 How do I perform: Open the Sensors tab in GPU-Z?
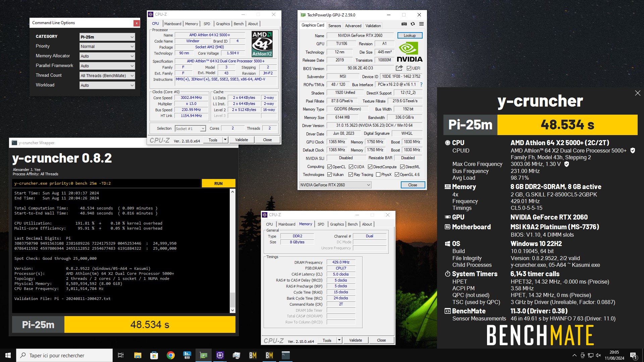[334, 26]
